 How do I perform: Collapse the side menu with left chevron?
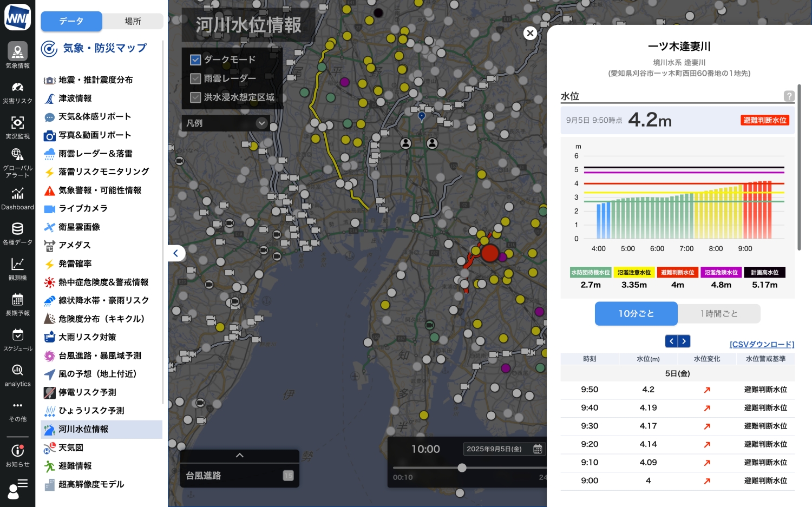pos(176,253)
